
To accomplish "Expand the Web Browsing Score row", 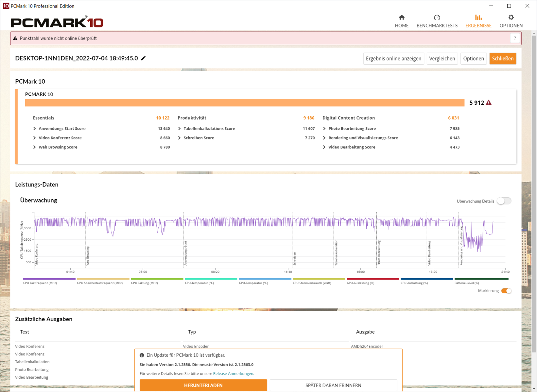I will pyautogui.click(x=35, y=147).
